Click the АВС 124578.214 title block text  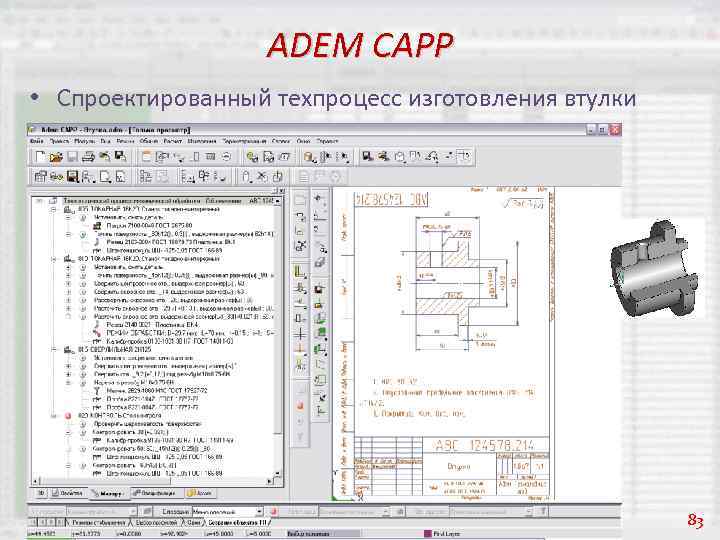[484, 445]
